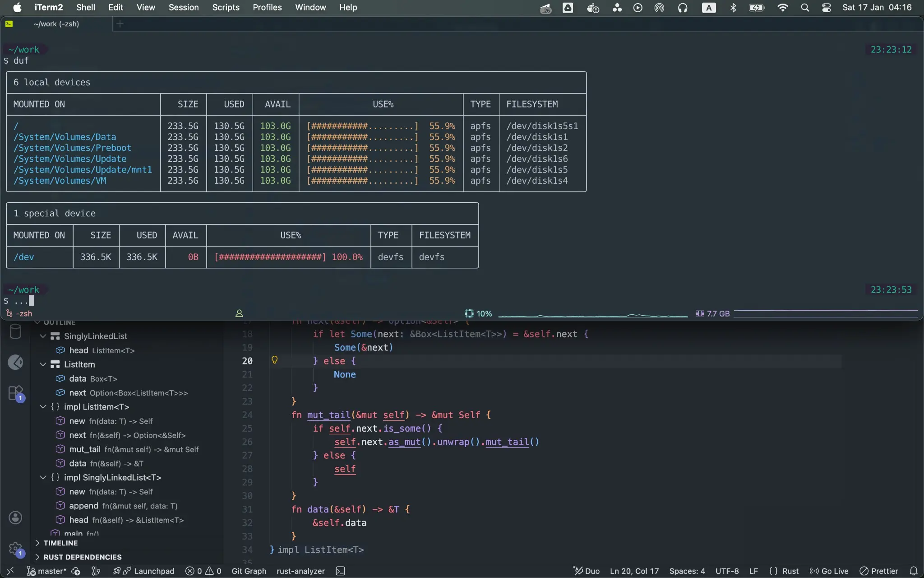Viewport: 924px width, 578px height.
Task: Click the play circle menu bar icon
Action: [638, 8]
